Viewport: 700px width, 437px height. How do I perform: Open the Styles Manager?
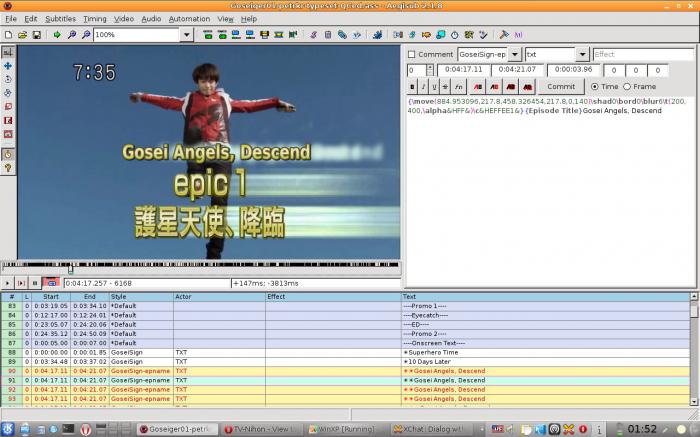click(313, 34)
